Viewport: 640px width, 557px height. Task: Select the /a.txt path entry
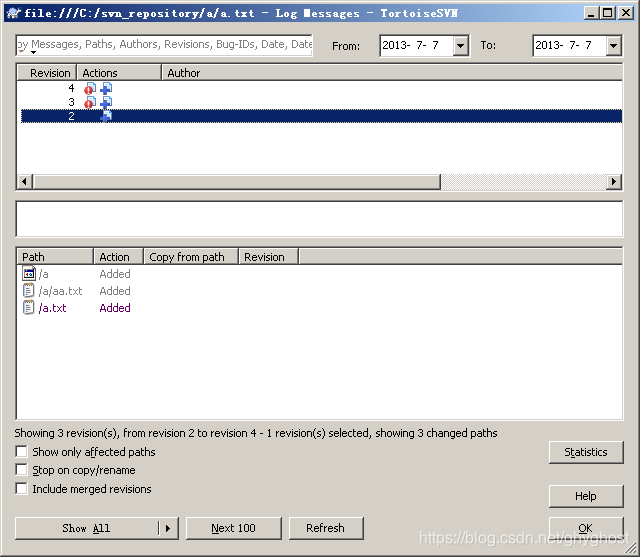tap(52, 308)
